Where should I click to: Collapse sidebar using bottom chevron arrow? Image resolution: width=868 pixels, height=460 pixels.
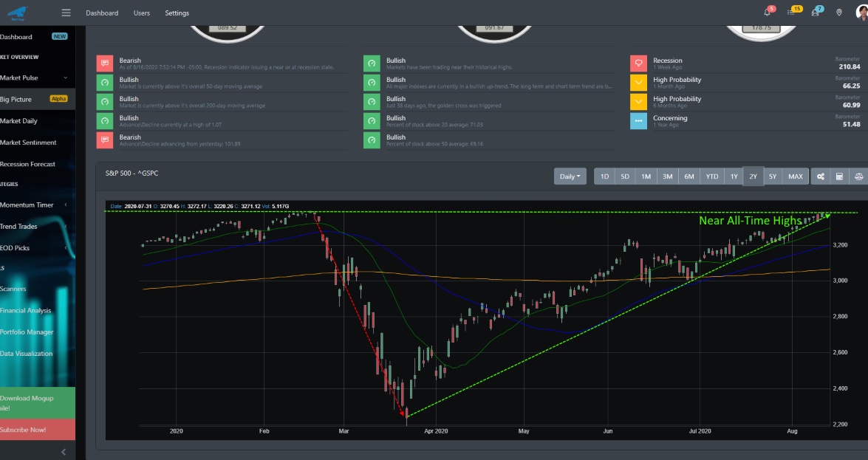click(x=64, y=453)
